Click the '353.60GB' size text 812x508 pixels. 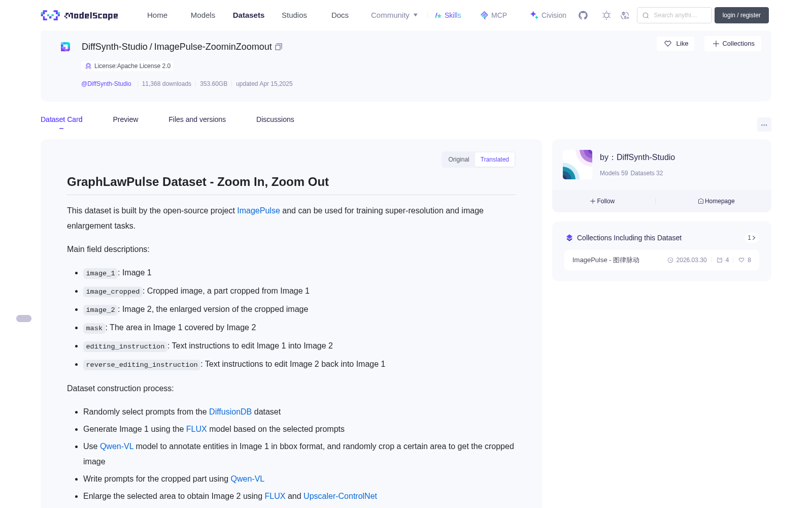214,84
